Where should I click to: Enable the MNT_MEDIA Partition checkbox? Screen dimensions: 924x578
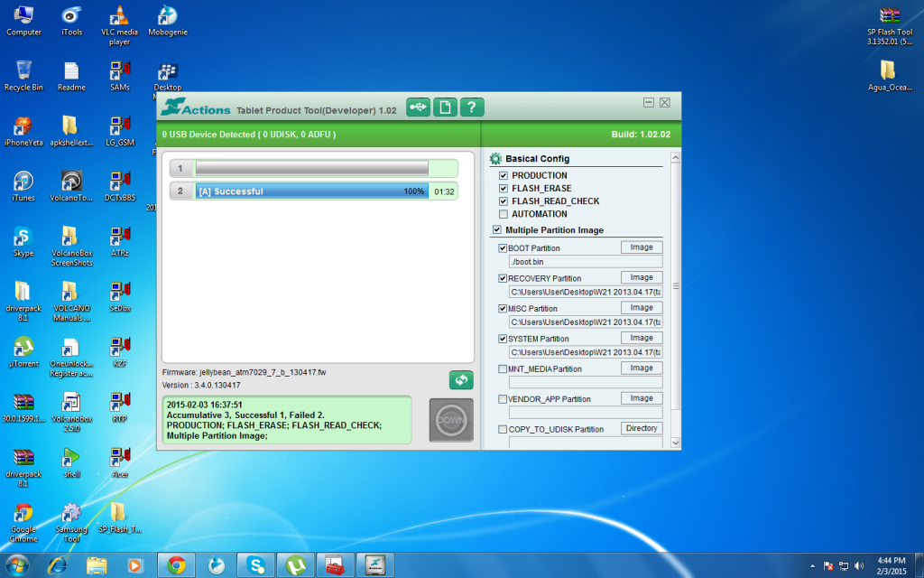pos(503,368)
